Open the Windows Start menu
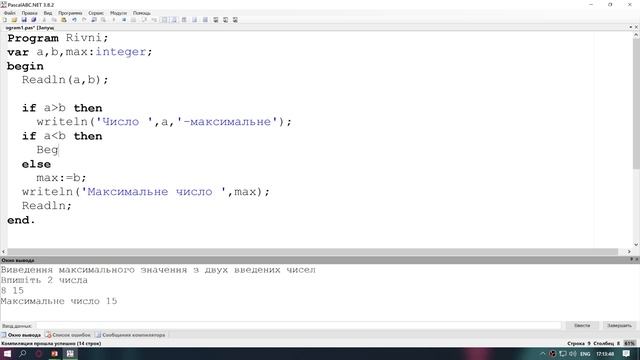Image resolution: width=640 pixels, height=360 pixels. click(7, 353)
